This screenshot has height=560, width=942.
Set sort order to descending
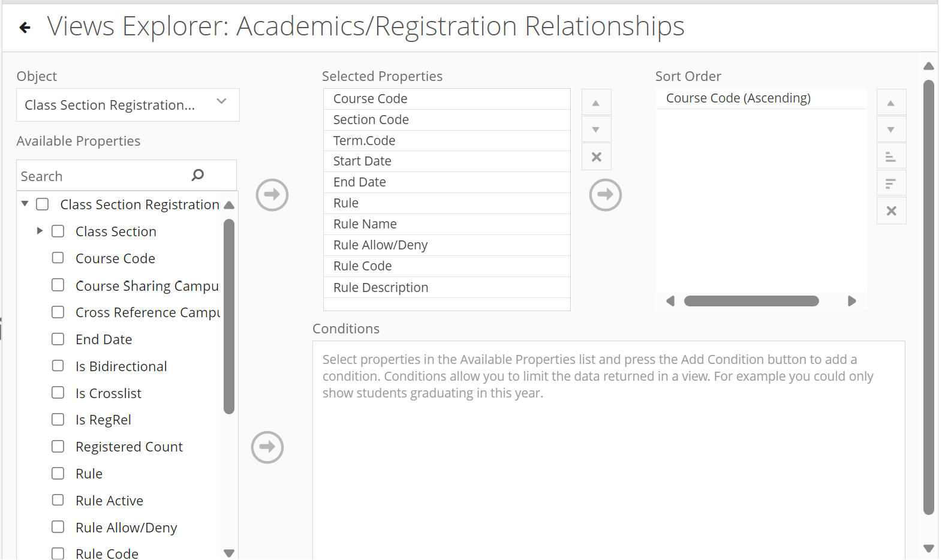point(891,183)
